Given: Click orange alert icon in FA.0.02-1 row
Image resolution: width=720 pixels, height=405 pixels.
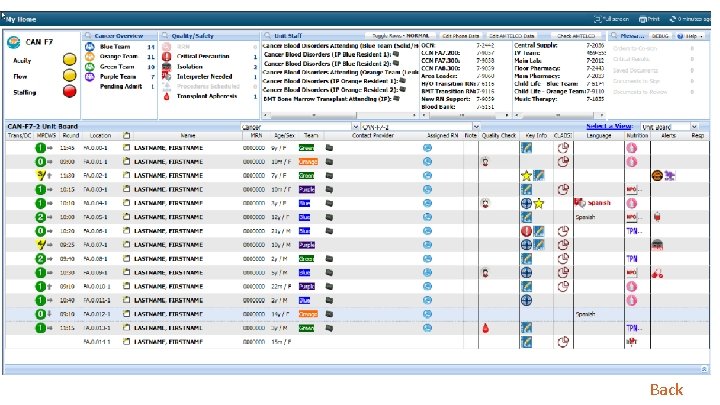Looking at the screenshot, I should point(657,175).
